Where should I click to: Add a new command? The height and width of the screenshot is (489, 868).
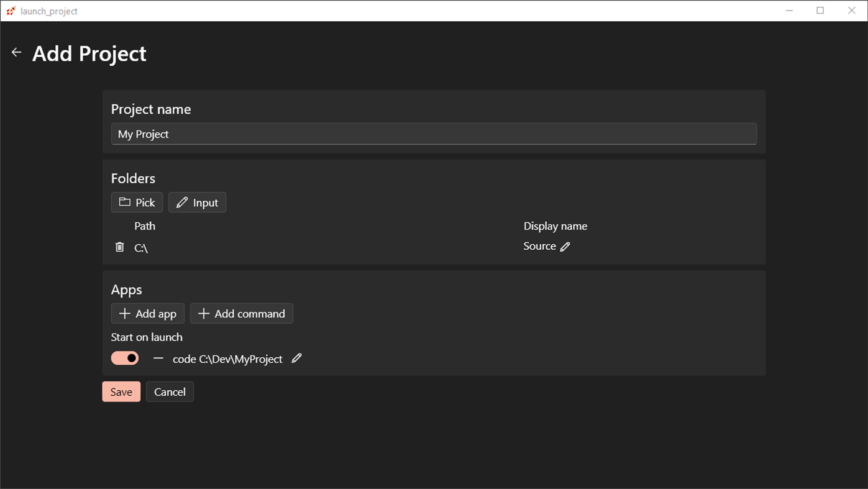pyautogui.click(x=242, y=314)
